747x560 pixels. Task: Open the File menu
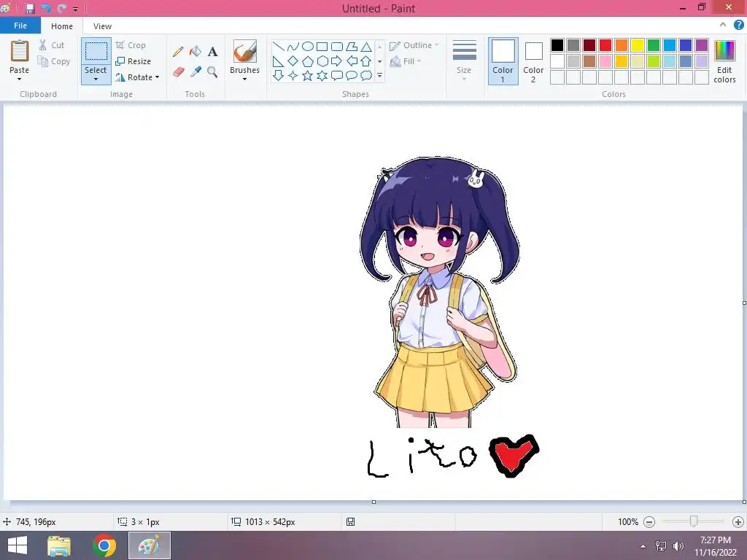(20, 26)
